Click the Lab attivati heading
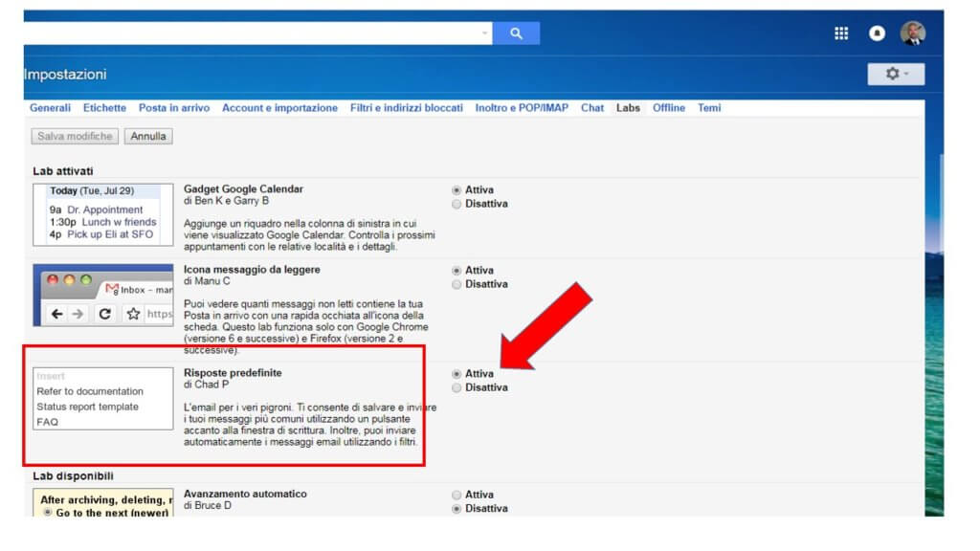 point(63,171)
